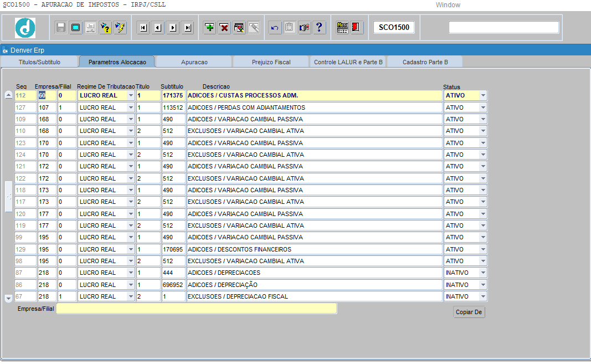This screenshot has height=364, width=591.
Task: Click the Enter Query flashlight question icon
Action: click(x=106, y=28)
